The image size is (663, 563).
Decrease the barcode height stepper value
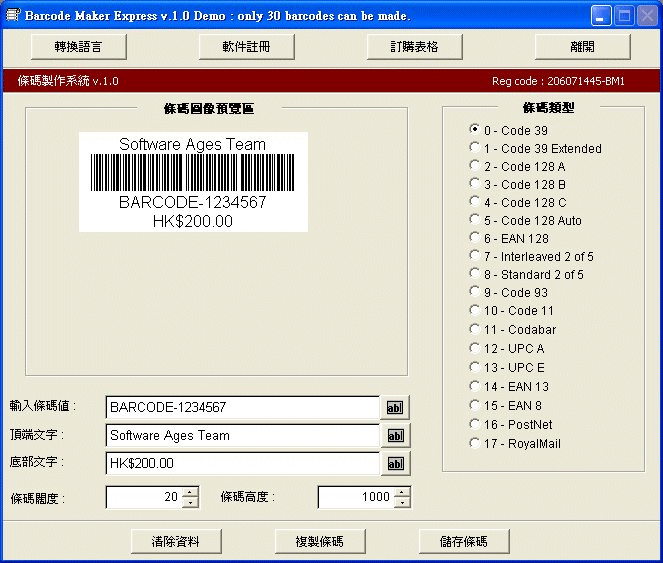click(x=402, y=502)
